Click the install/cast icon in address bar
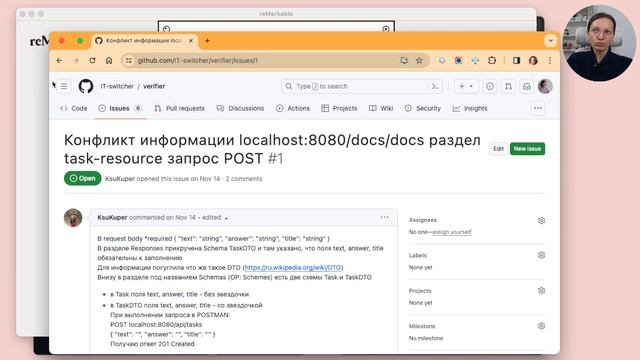The image size is (640, 360). tap(404, 60)
